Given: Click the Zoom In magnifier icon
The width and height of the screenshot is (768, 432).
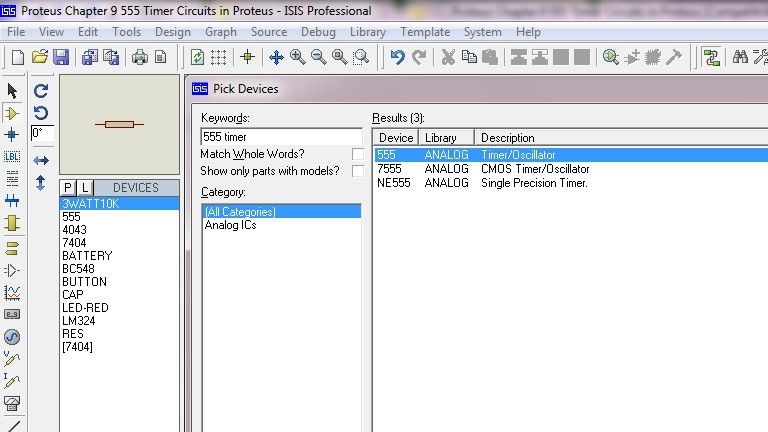Looking at the screenshot, I should [x=298, y=57].
